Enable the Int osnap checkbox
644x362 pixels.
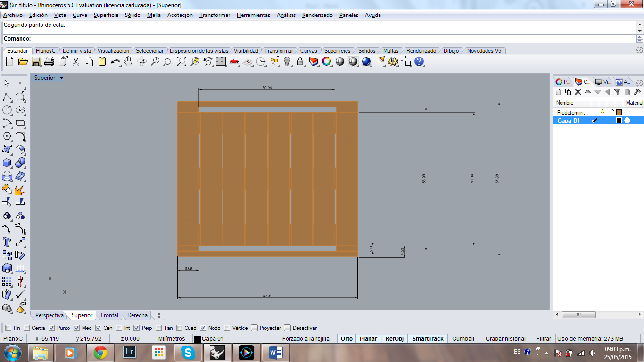click(118, 328)
